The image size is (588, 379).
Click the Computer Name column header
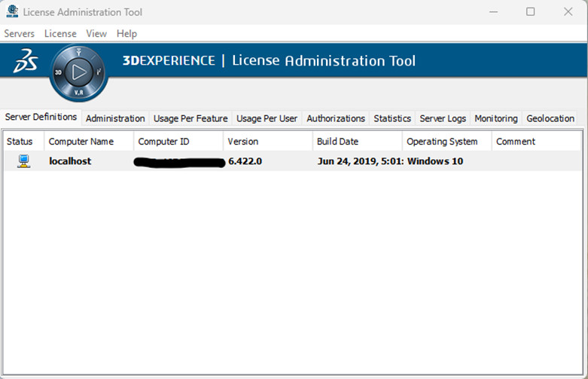(x=81, y=141)
